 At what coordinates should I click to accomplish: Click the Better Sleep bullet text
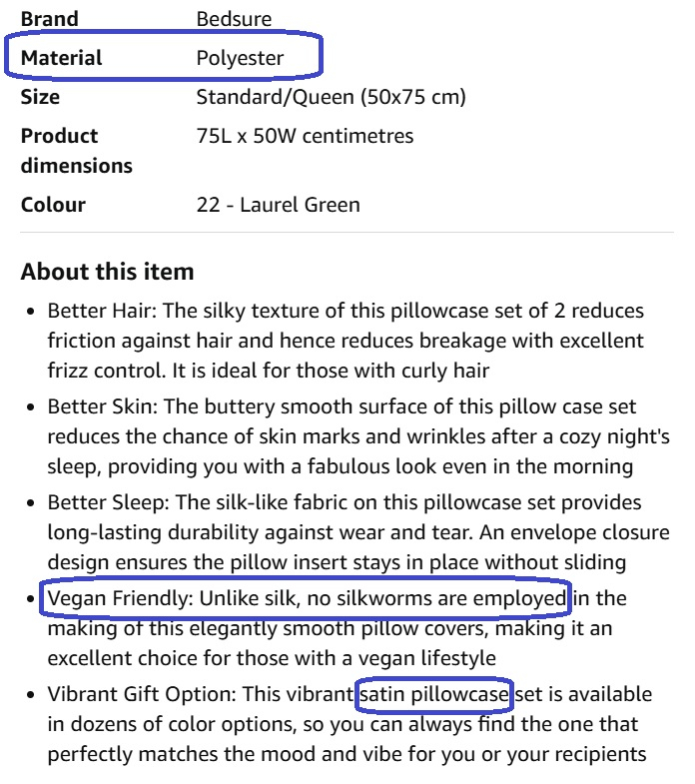click(346, 532)
